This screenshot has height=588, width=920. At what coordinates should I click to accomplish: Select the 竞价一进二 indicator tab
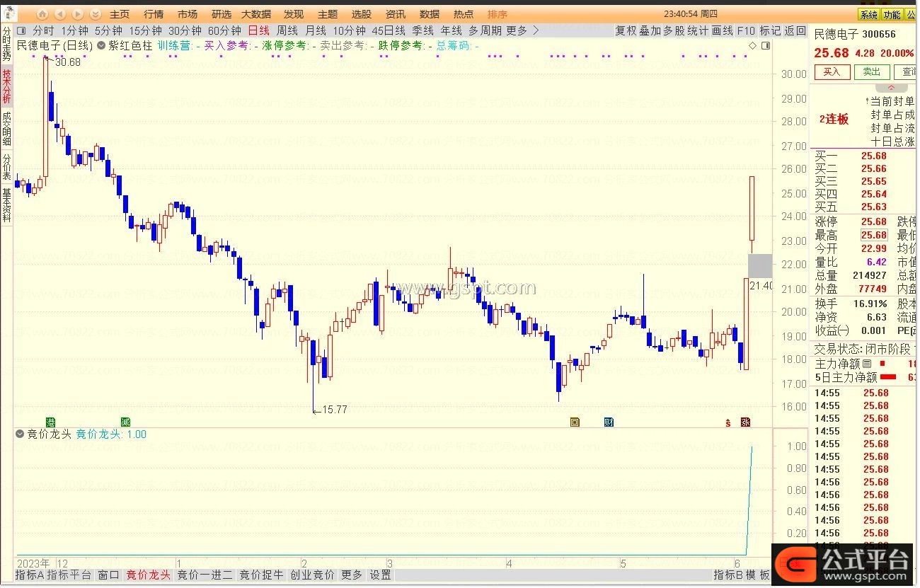tap(205, 575)
